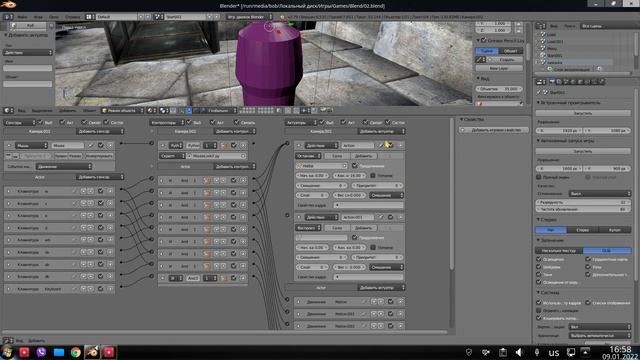Open 'Добавить сенсор' for Камера.001
640x360 pixels.
click(x=100, y=131)
